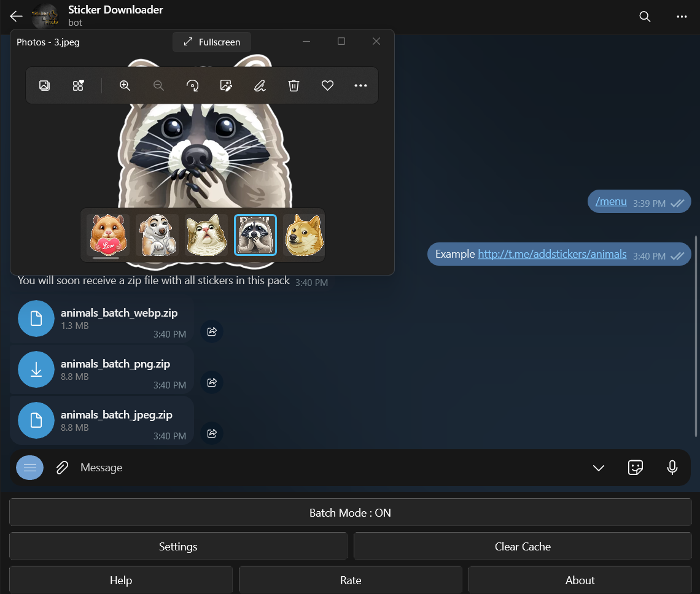Maximize the Photos window
Viewport: 700px width, 594px height.
click(x=341, y=41)
